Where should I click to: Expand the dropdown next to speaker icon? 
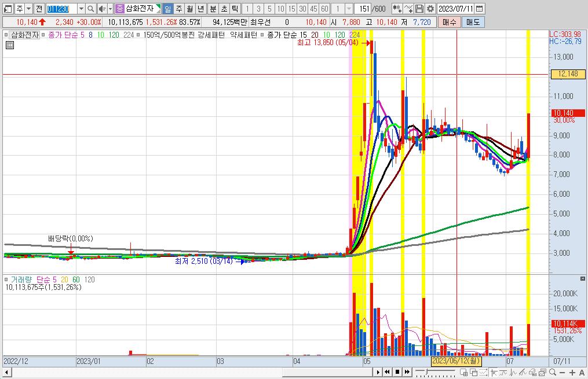coord(110,9)
